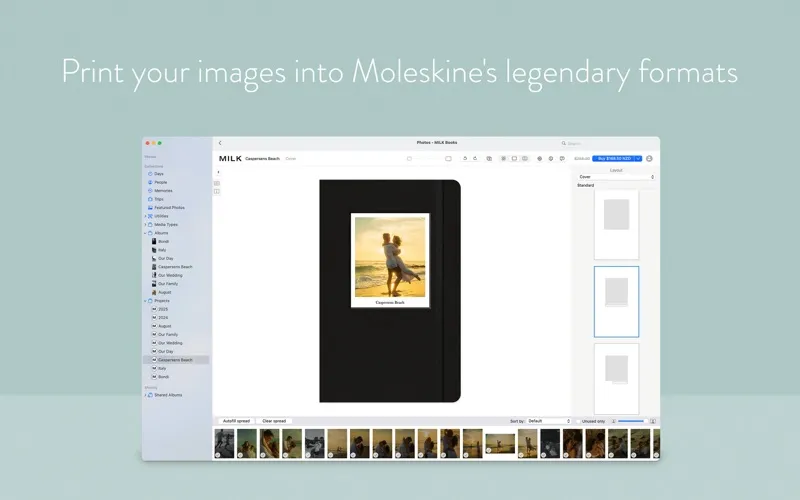This screenshot has width=800, height=500.
Task: Click the MILK logo
Action: [x=230, y=159]
